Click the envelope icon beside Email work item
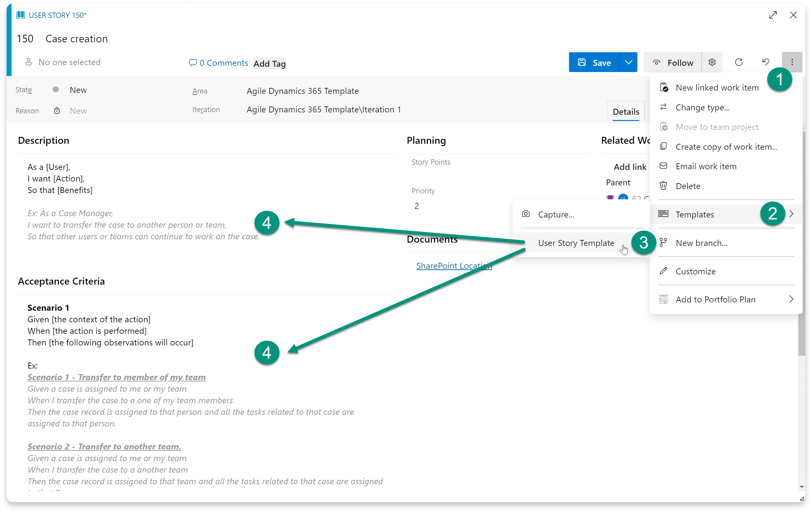 [663, 166]
